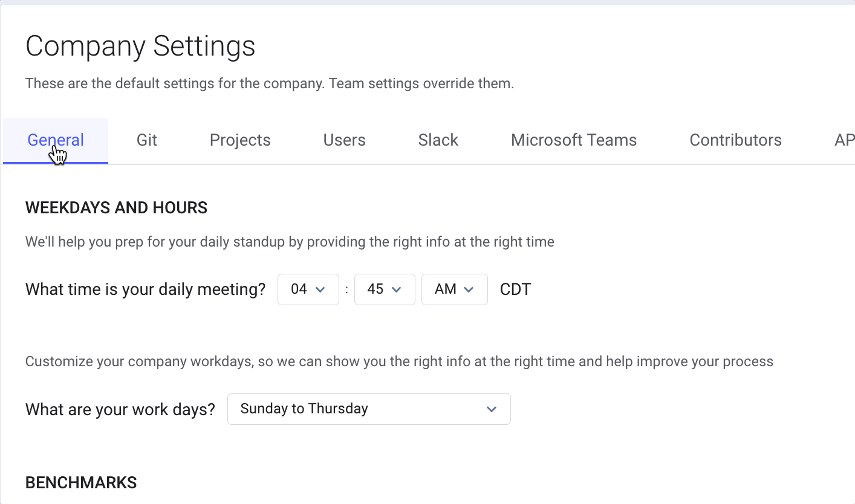
Task: Switch to the Slack tab
Action: (x=438, y=140)
